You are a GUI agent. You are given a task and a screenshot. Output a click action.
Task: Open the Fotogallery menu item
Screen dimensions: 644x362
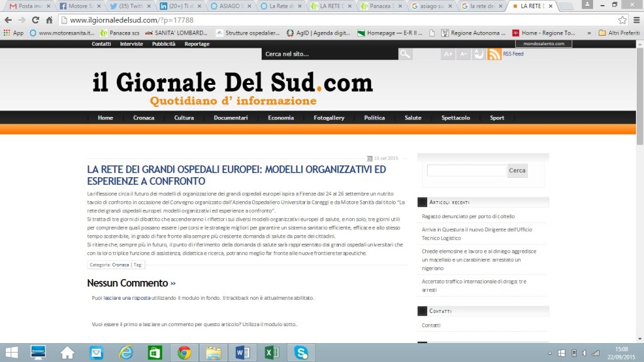(329, 118)
